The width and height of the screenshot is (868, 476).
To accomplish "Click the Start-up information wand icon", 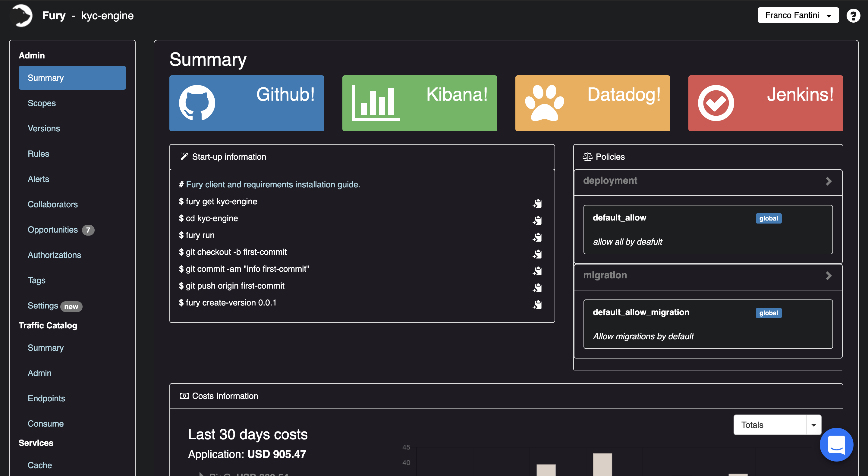I will click(184, 156).
